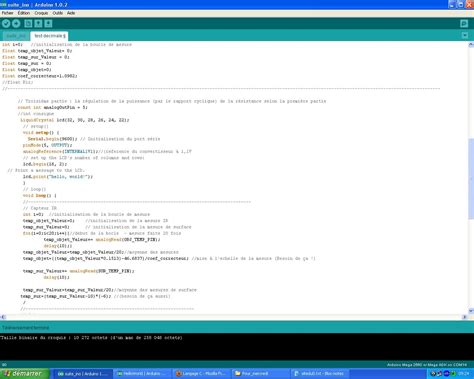Viewport: 474px width, 379px height.
Task: Click the editor vertical scrollbar thumb
Action: pyautogui.click(x=471, y=179)
